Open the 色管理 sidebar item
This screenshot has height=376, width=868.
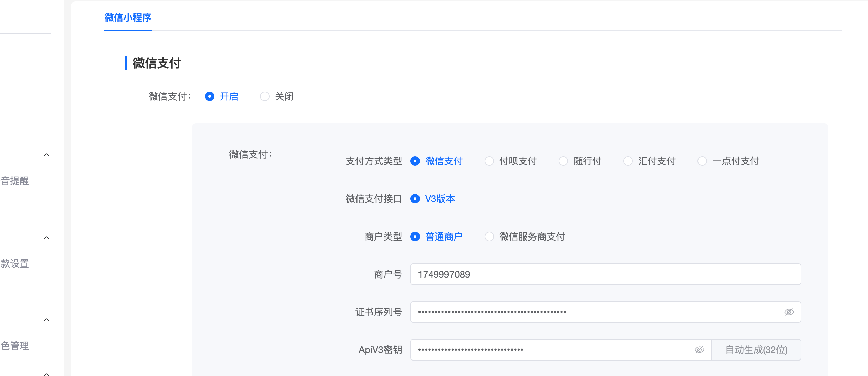[x=14, y=346]
